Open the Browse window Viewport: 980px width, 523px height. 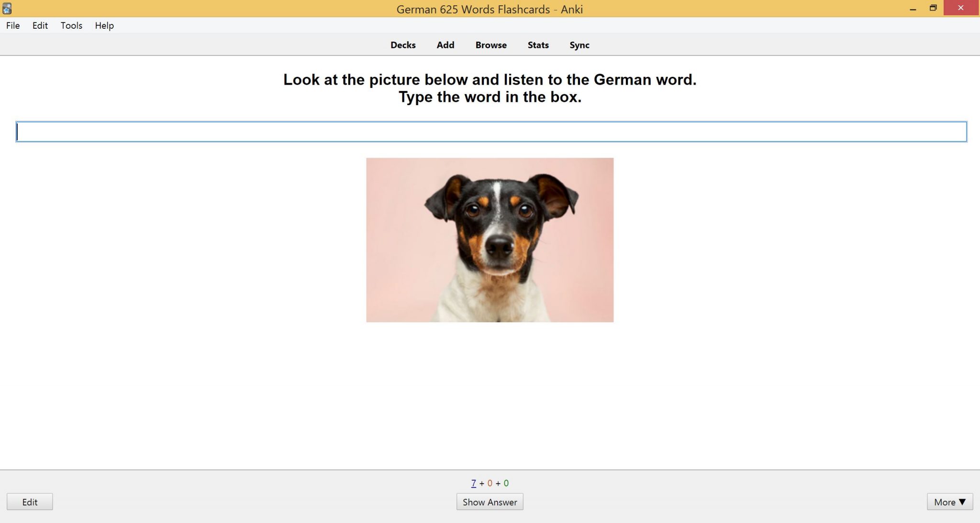[x=490, y=45]
